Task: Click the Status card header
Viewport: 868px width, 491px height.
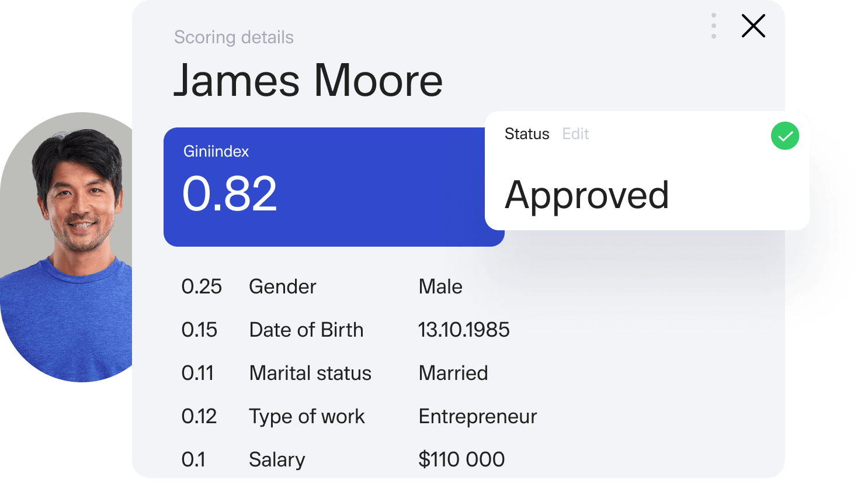Action: (527, 134)
